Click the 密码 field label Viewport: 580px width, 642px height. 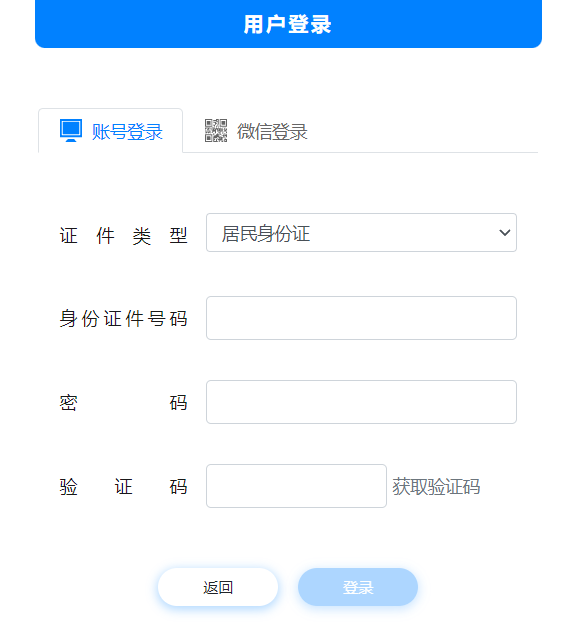(x=124, y=402)
